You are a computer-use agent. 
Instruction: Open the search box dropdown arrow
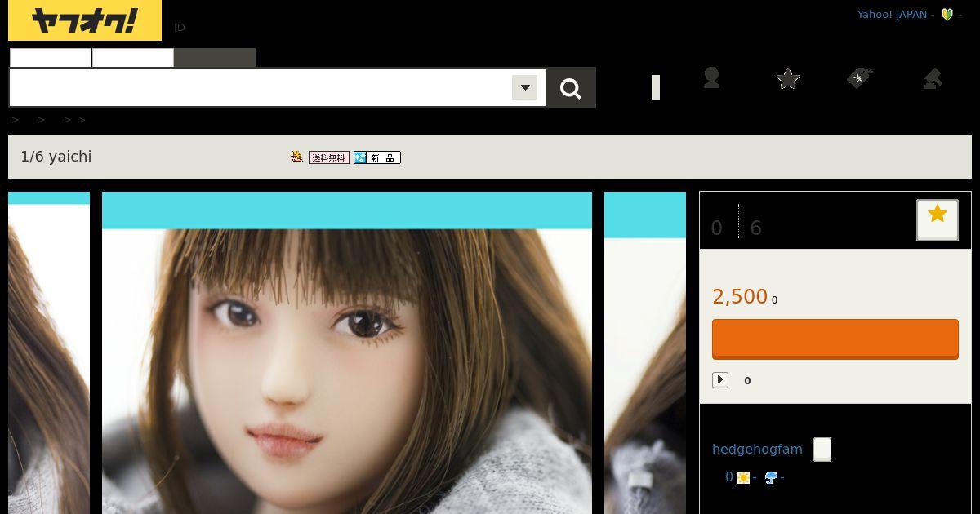524,87
